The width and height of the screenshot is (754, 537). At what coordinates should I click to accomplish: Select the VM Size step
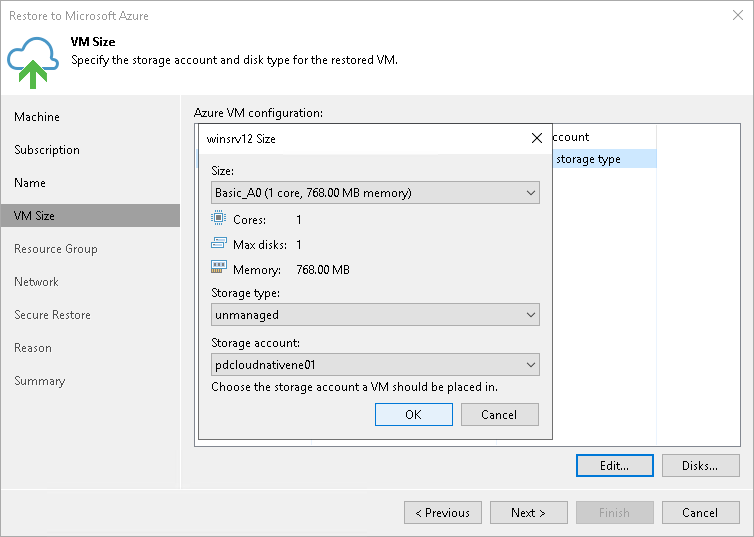[90, 215]
